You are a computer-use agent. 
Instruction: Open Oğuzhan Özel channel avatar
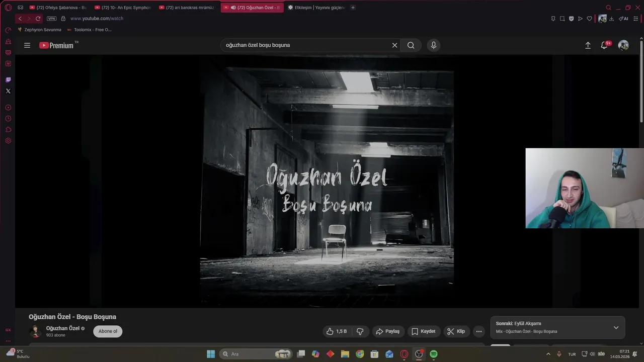tap(35, 331)
